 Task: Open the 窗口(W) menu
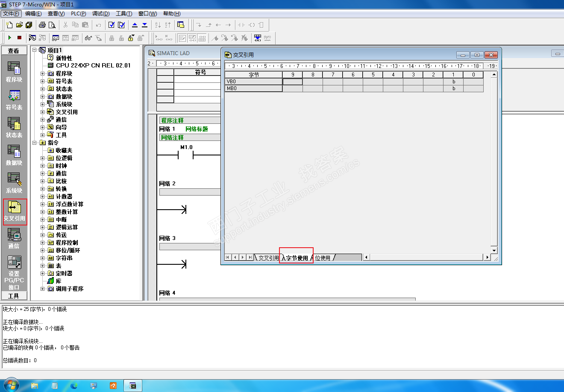[x=147, y=14]
